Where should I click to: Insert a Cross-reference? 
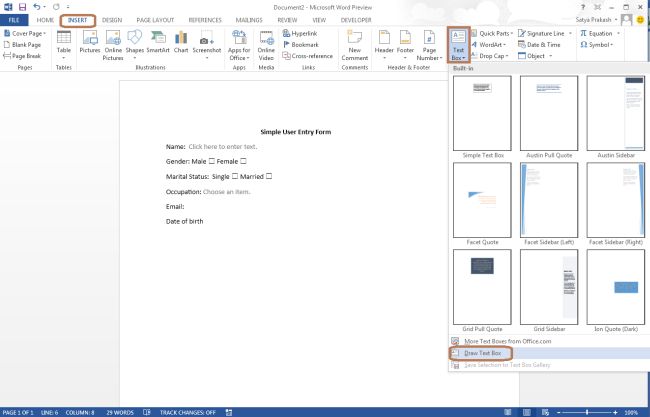307,56
